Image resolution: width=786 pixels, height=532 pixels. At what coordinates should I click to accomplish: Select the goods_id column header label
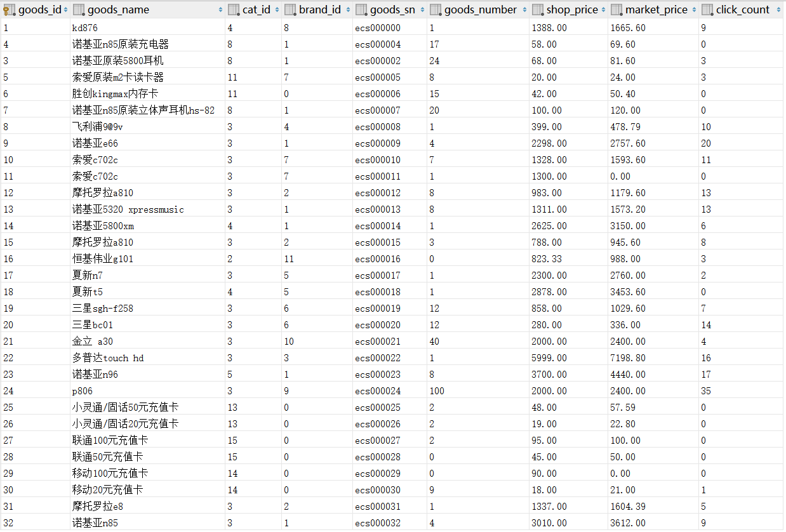click(x=40, y=10)
